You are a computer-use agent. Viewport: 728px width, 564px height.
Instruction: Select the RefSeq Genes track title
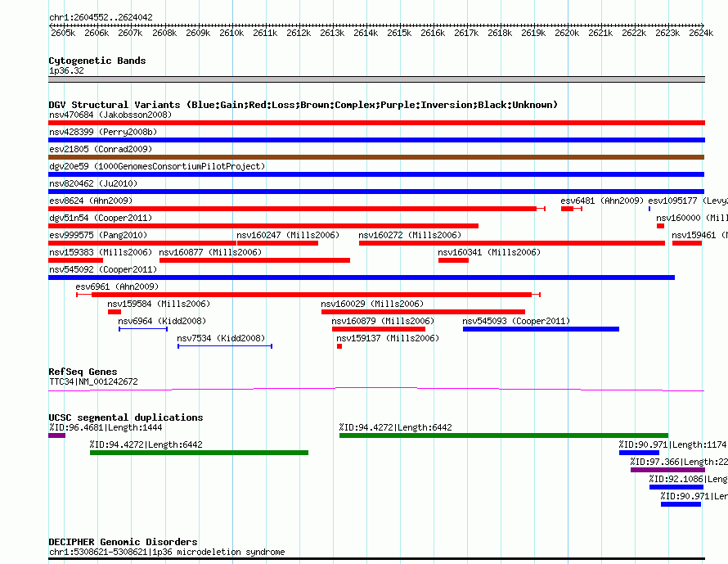pos(83,372)
